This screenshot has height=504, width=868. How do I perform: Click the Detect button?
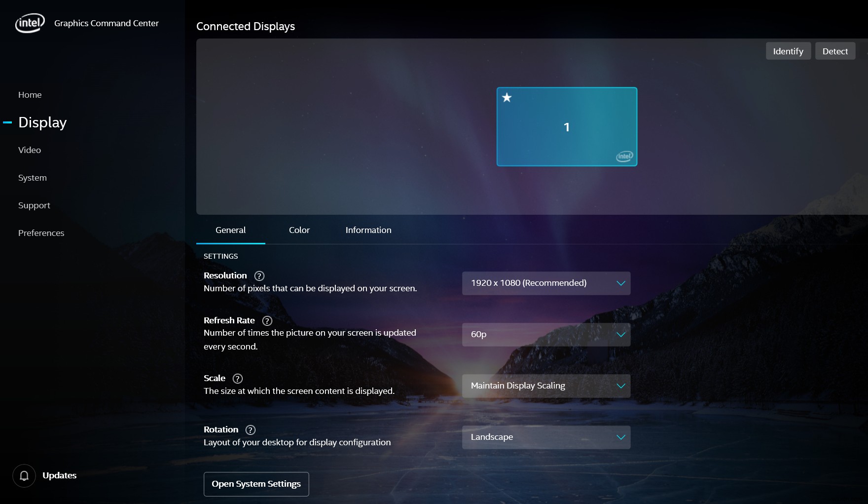[835, 51]
